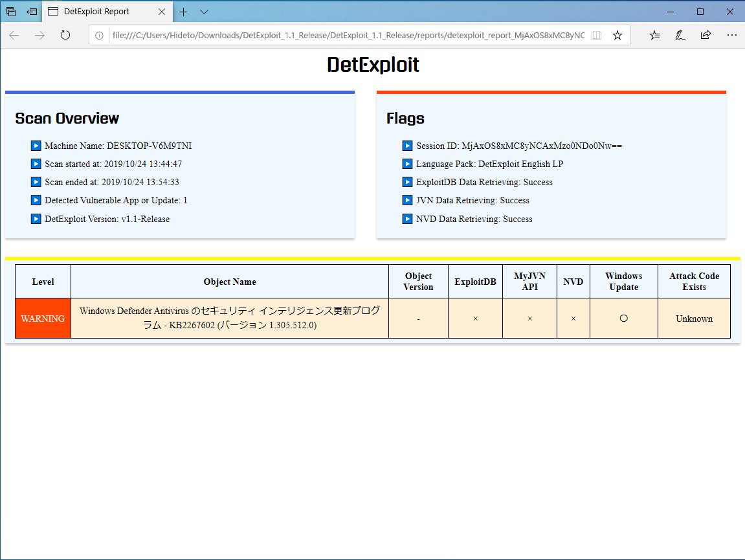Click the Object Name column header
Image resolution: width=745 pixels, height=560 pixels.
point(230,282)
